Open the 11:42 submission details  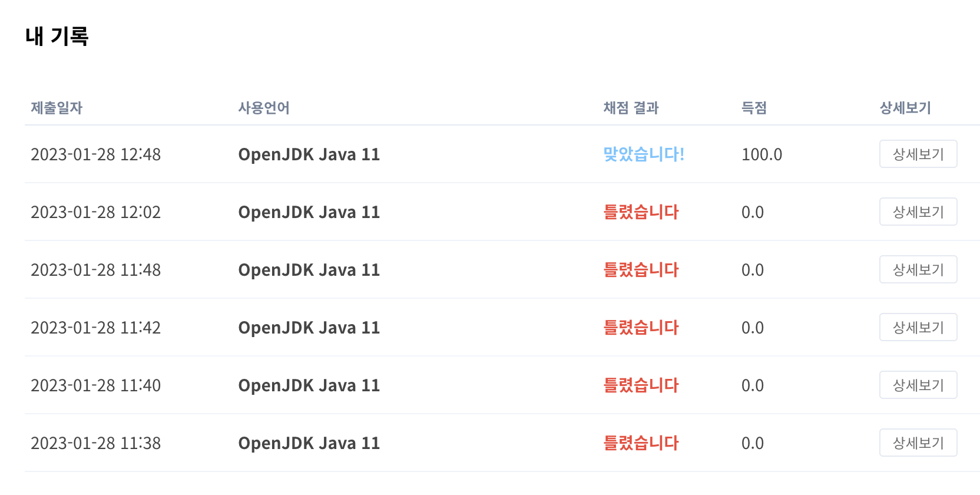click(918, 327)
